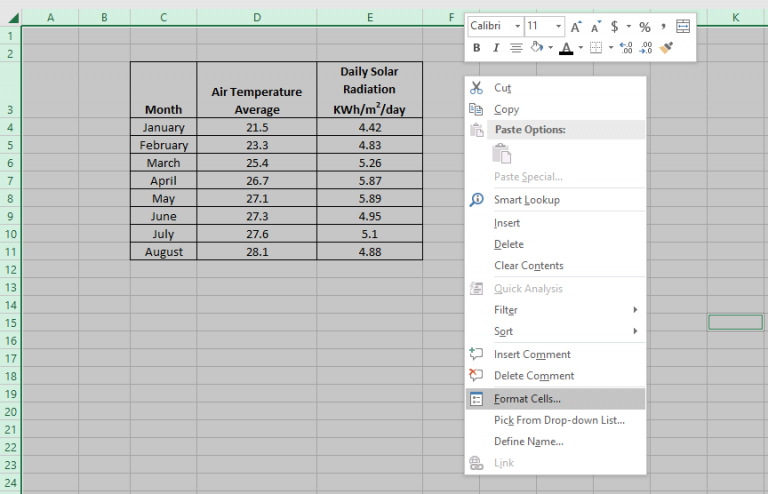This screenshot has height=494, width=768.
Task: Select Clear Contents
Action: point(555,265)
